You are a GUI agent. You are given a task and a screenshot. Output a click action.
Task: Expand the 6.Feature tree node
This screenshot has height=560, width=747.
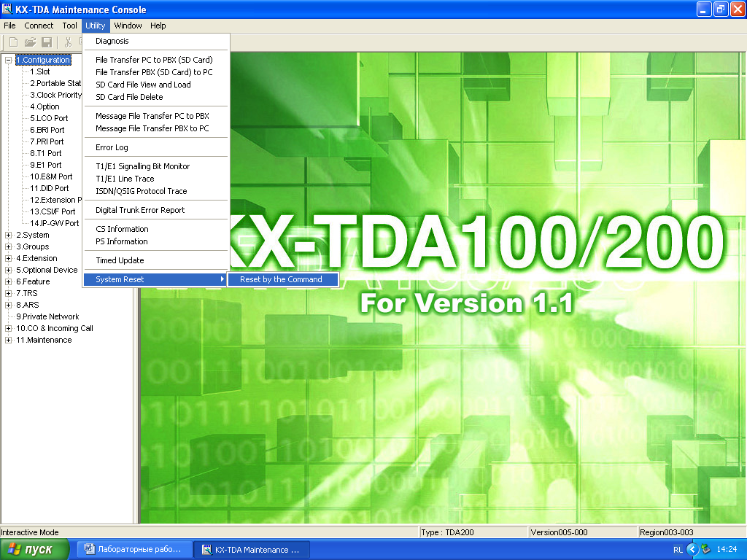click(8, 282)
